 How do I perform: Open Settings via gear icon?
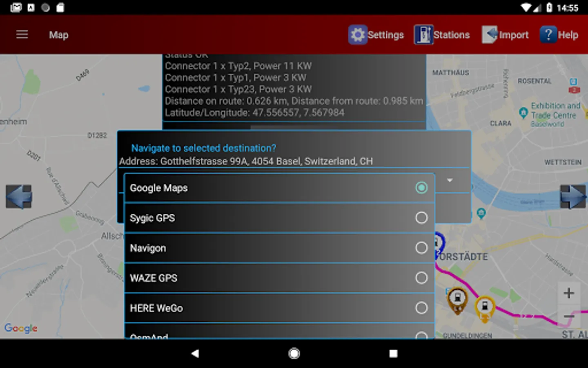click(358, 35)
